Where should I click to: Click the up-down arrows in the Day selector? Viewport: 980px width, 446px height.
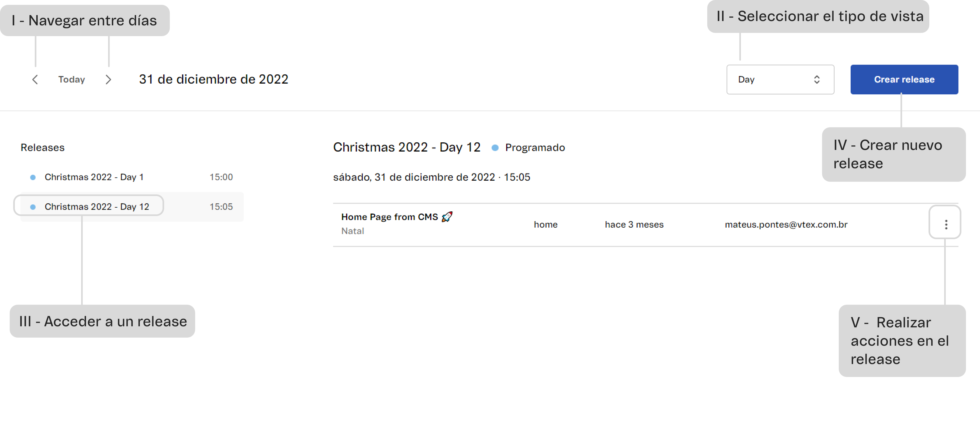816,80
